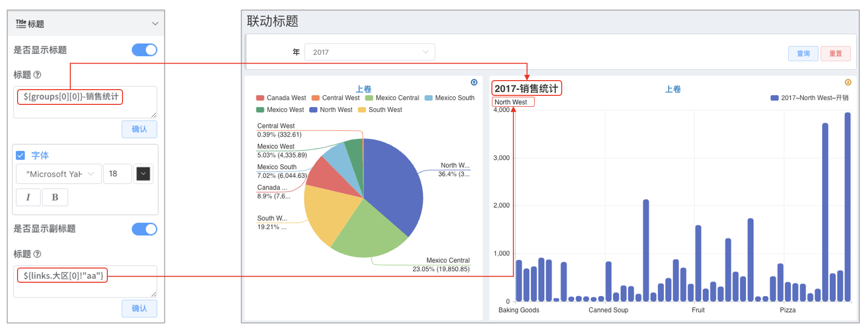Open the 年 dropdown showing 2017

point(369,52)
